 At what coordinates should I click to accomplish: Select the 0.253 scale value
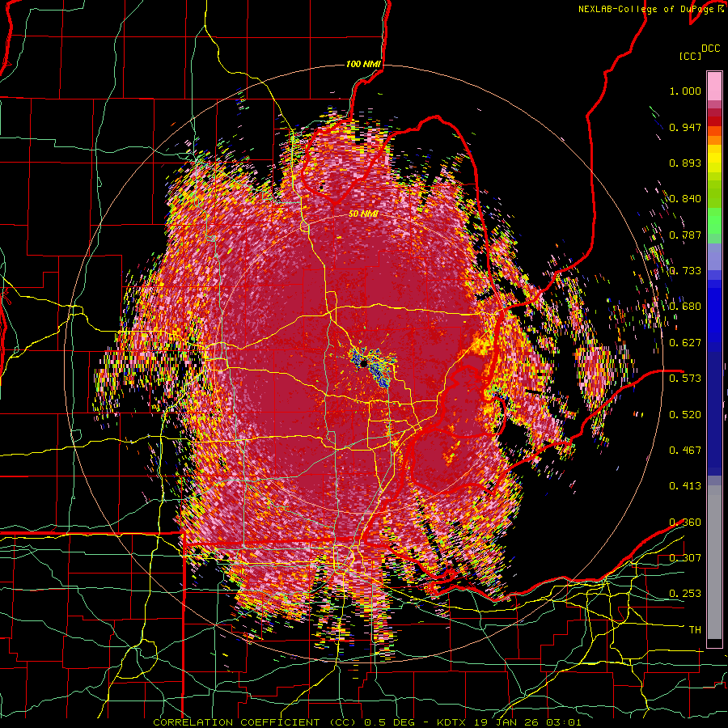pyautogui.click(x=685, y=594)
